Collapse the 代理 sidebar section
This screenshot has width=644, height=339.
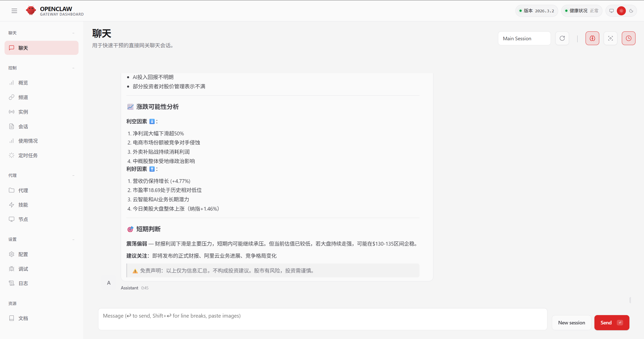(73, 175)
